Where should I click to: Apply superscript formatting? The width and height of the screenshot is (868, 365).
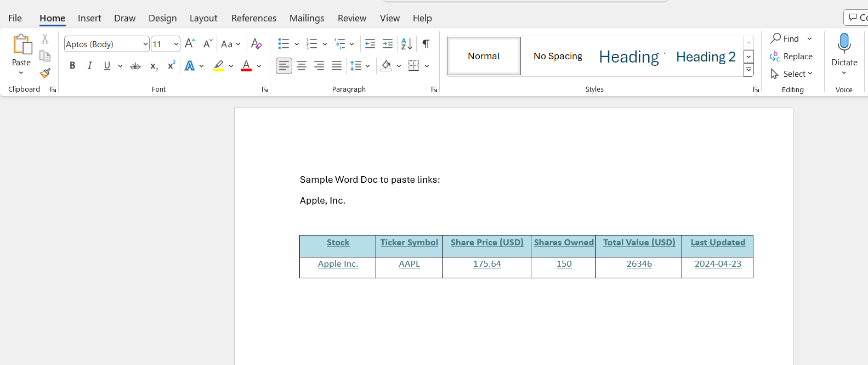[171, 65]
